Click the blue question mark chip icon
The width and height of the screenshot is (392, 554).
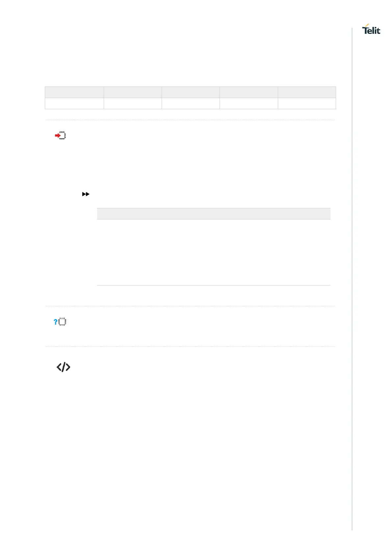tap(60, 322)
